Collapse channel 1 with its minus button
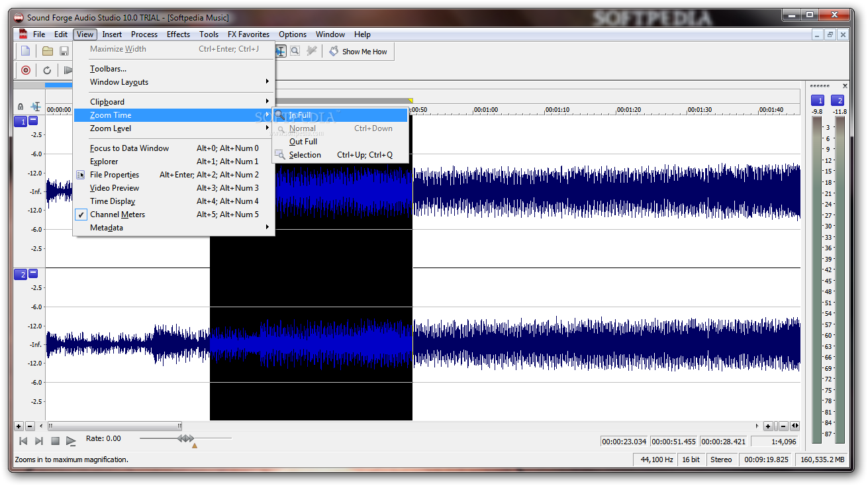868x486 pixels. point(33,121)
